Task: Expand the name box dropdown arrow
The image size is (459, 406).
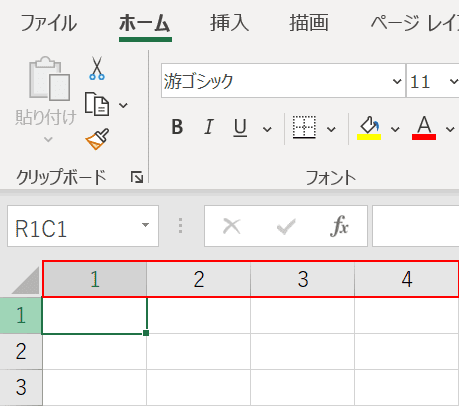Action: [145, 225]
